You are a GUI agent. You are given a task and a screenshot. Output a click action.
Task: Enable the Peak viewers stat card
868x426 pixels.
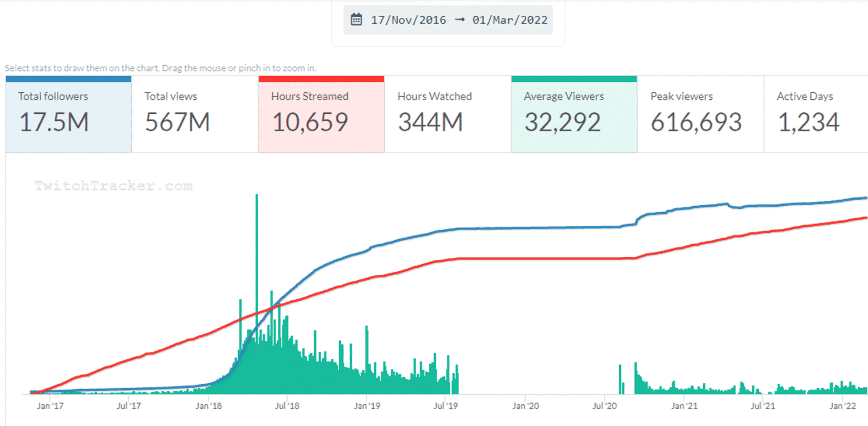coord(701,115)
